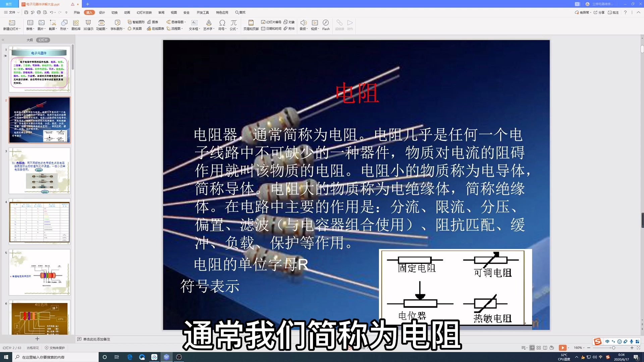The image size is (644, 362).
Task: Open the 开发工具 ribbon tab
Action: tap(203, 12)
